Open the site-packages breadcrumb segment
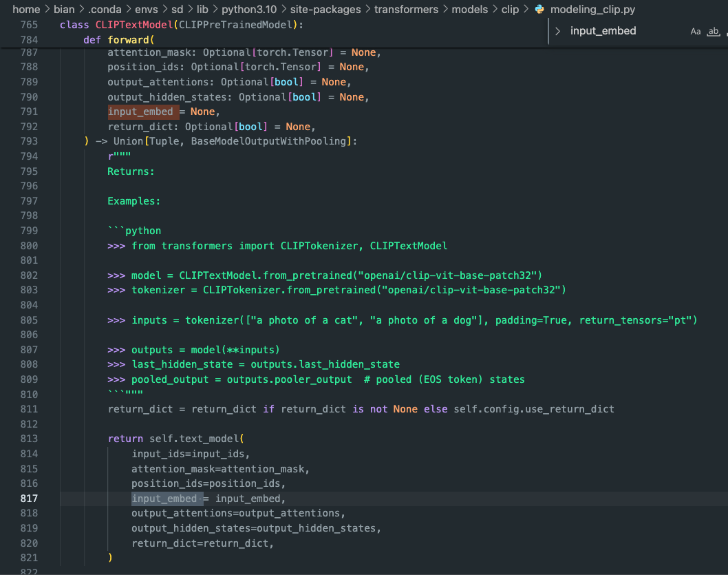This screenshot has height=575, width=728. [325, 9]
